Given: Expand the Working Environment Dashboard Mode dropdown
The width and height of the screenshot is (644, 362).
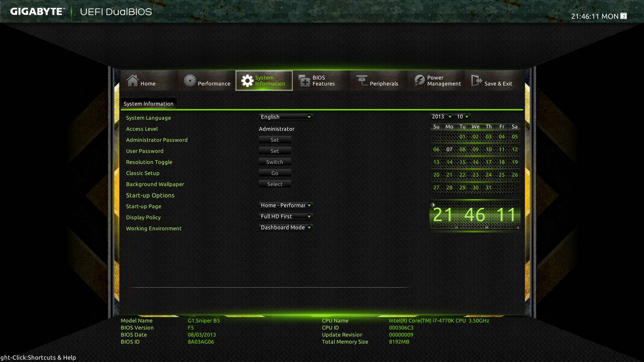Looking at the screenshot, I should [286, 227].
